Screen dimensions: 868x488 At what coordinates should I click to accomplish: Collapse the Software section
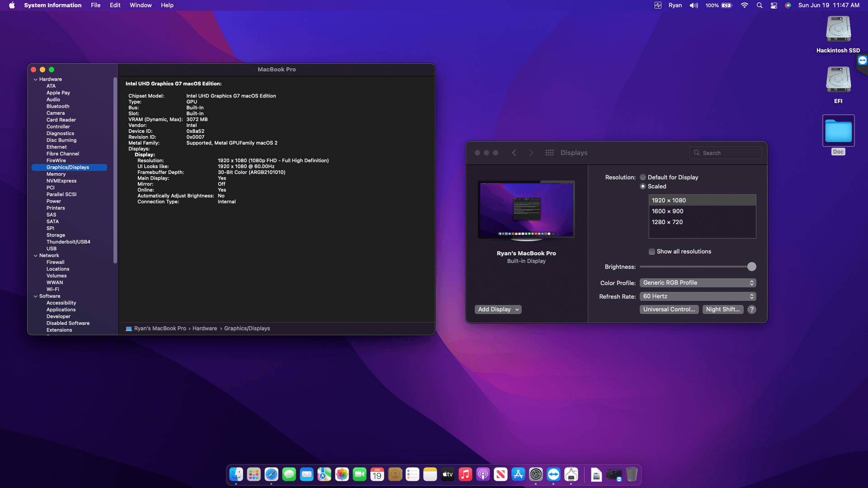(x=35, y=296)
